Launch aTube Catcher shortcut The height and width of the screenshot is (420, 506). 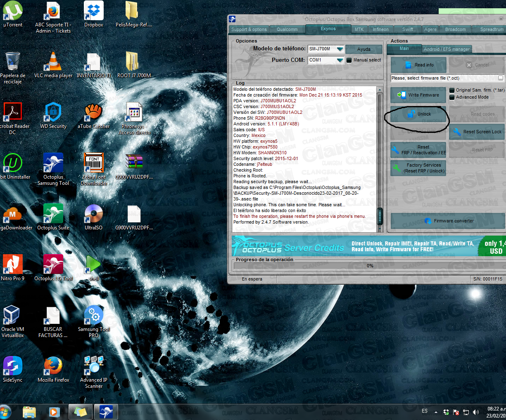[94, 116]
